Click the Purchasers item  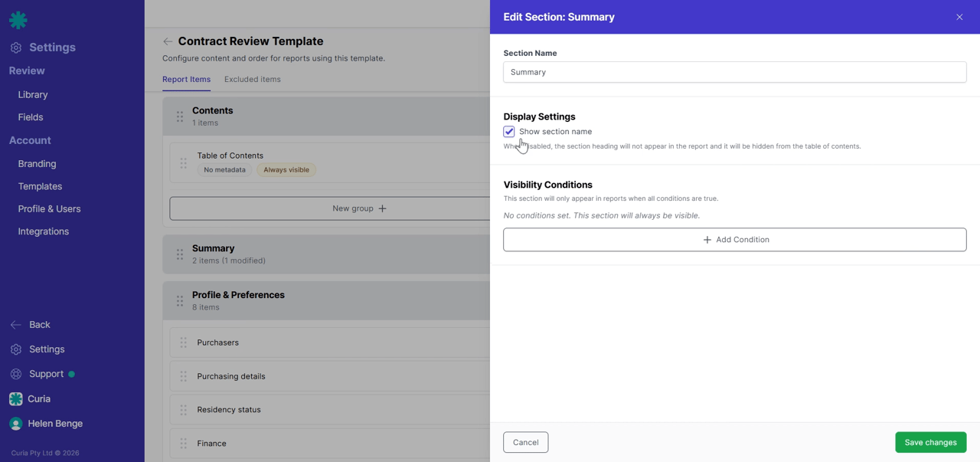pos(329,342)
